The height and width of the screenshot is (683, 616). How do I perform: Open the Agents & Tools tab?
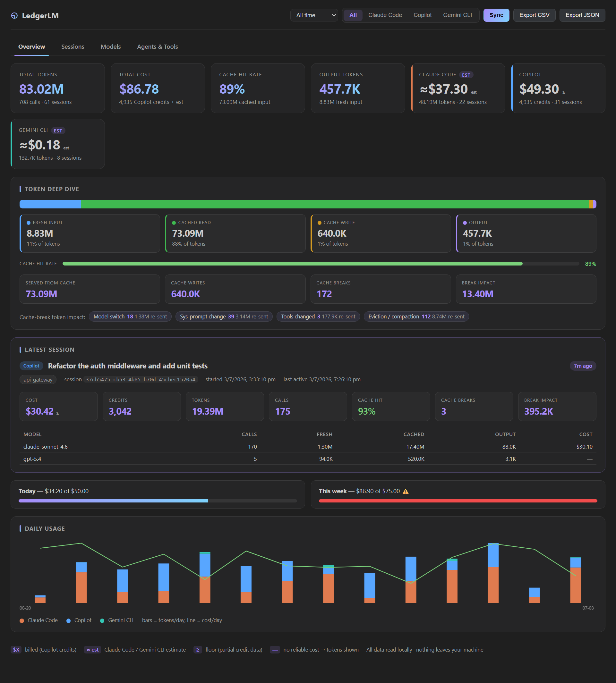point(158,47)
